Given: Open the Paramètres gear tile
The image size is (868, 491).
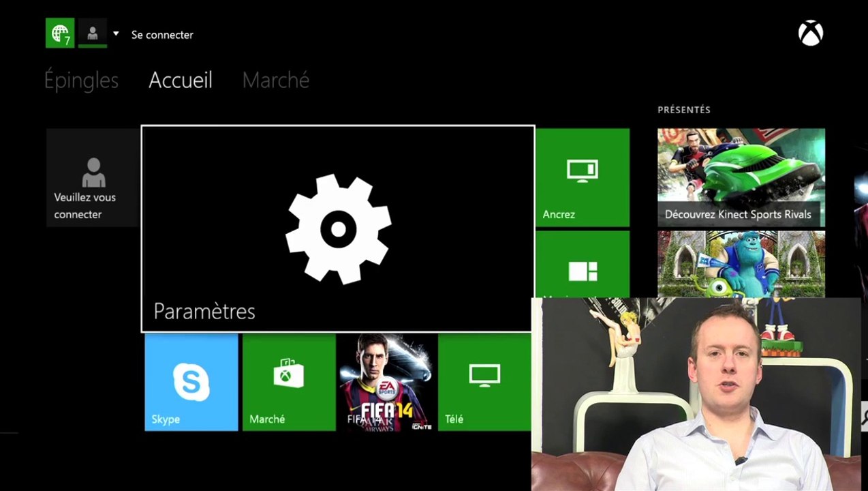Looking at the screenshot, I should point(338,229).
